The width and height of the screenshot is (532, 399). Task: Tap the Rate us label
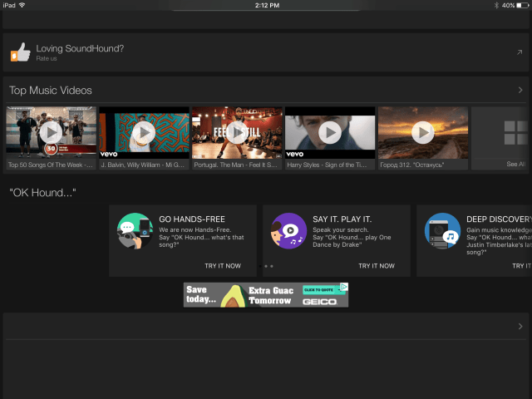[47, 58]
